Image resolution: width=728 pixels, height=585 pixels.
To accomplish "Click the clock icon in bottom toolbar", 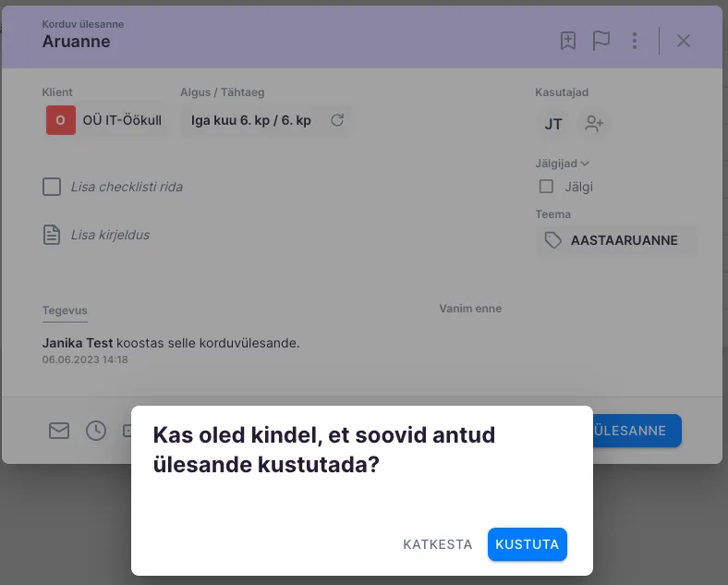I will click(96, 431).
